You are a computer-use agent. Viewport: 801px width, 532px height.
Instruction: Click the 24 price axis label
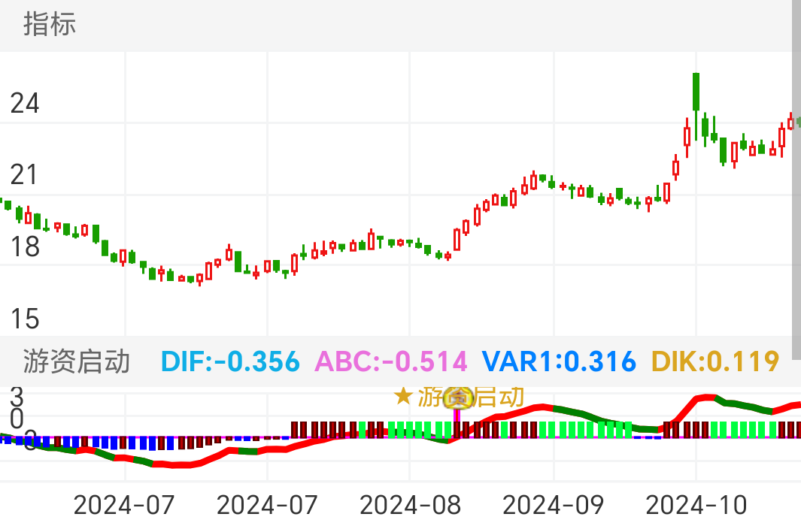(24, 104)
